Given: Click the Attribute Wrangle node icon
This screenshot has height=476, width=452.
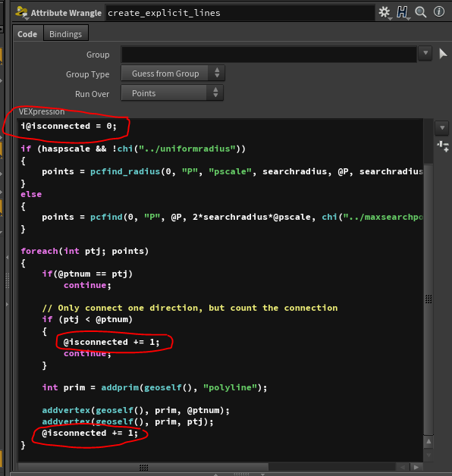Looking at the screenshot, I should (21, 13).
